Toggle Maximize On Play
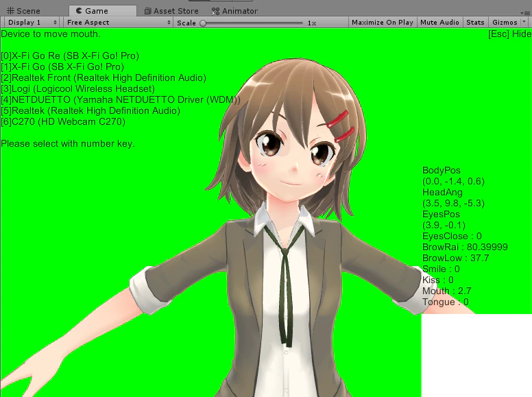 (383, 23)
